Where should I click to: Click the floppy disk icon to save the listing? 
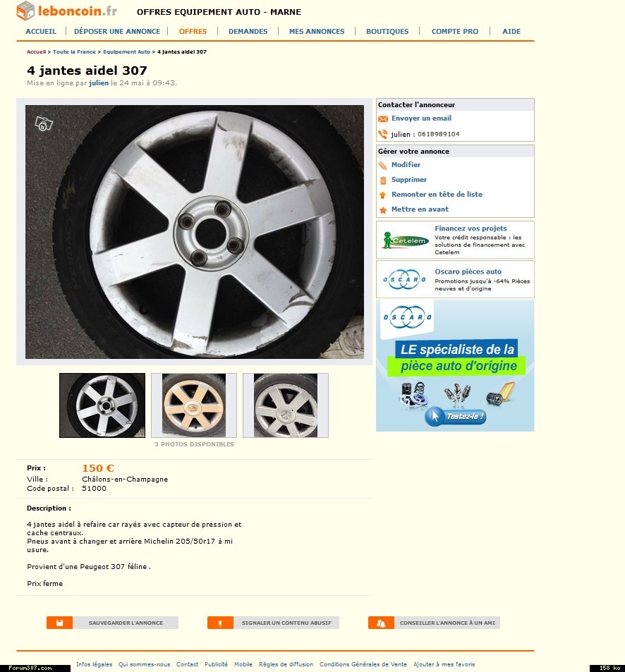click(59, 623)
